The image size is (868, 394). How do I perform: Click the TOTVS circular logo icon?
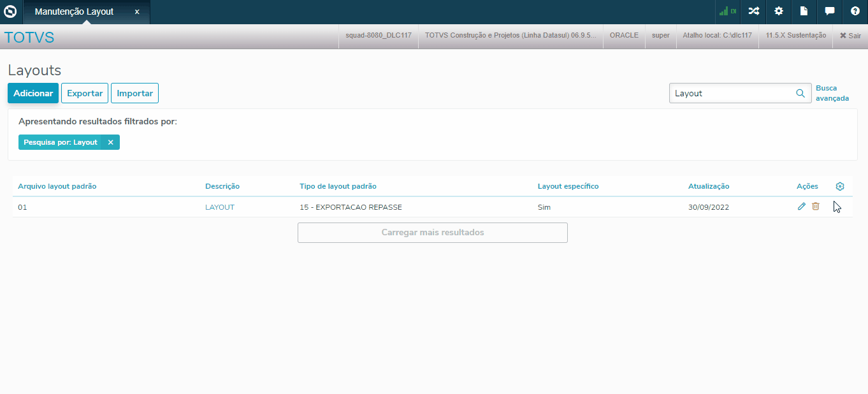tap(10, 11)
